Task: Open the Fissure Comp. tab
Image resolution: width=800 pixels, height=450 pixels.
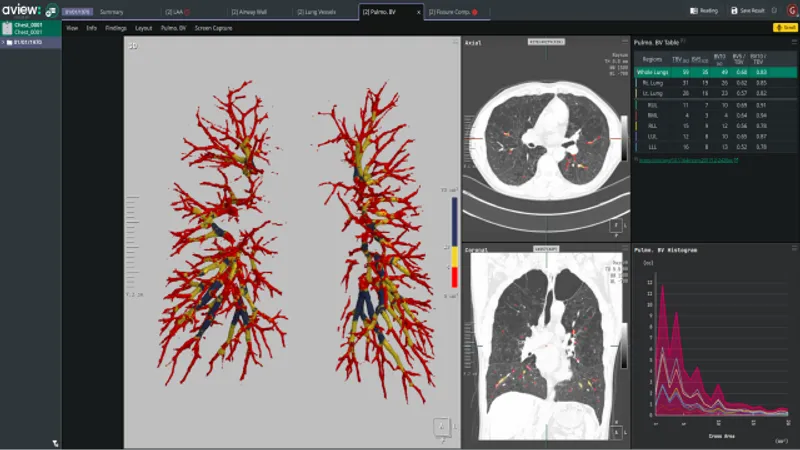Action: (451, 12)
